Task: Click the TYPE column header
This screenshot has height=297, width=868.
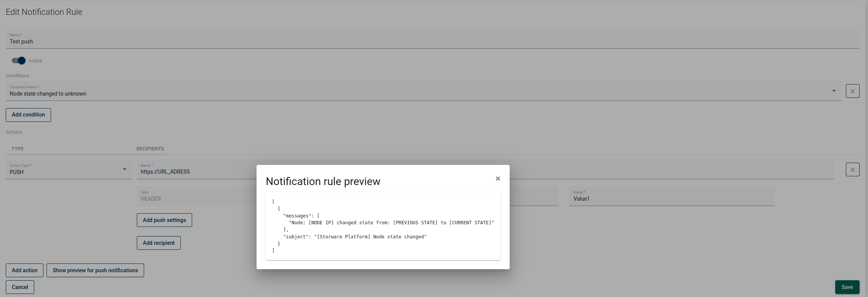Action: pos(18,149)
